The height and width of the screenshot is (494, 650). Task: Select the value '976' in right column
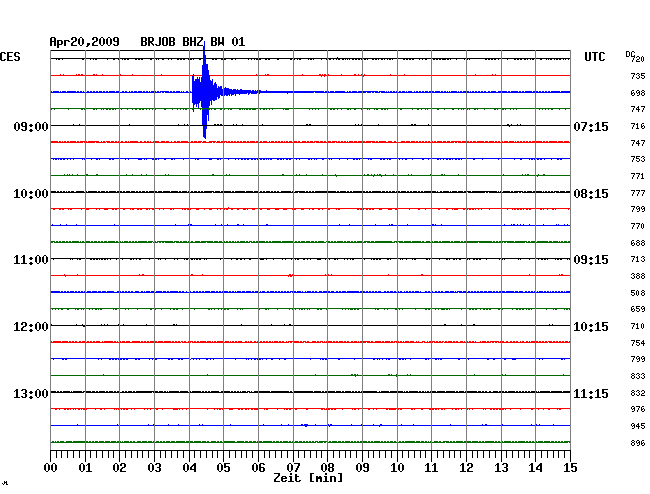click(x=638, y=409)
